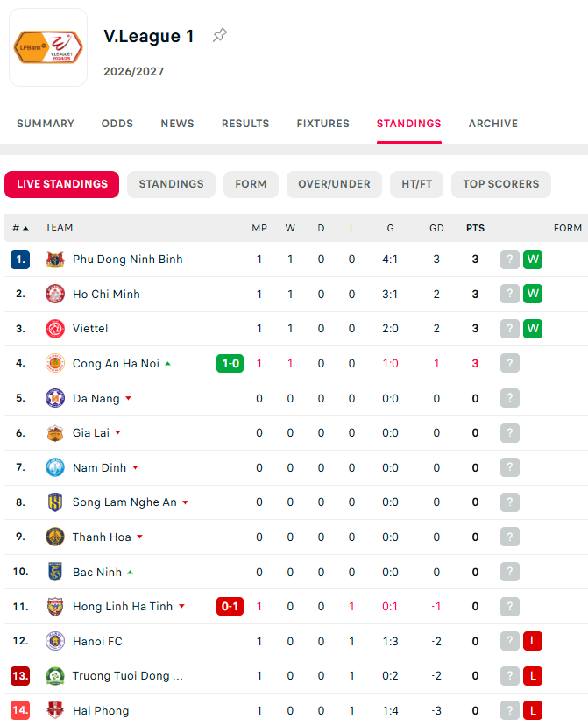This screenshot has height=726, width=588.
Task: Open Song Lam Nghe An team page
Action: (124, 502)
